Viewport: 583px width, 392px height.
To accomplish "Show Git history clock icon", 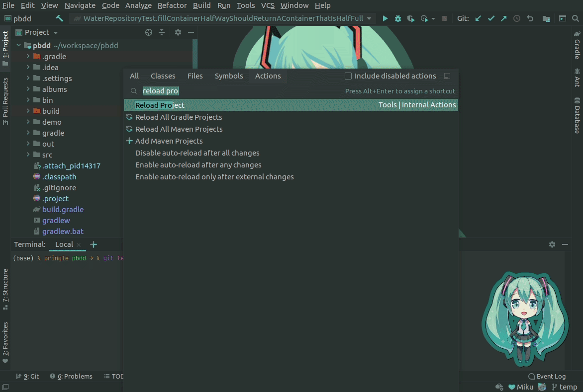I will point(517,18).
